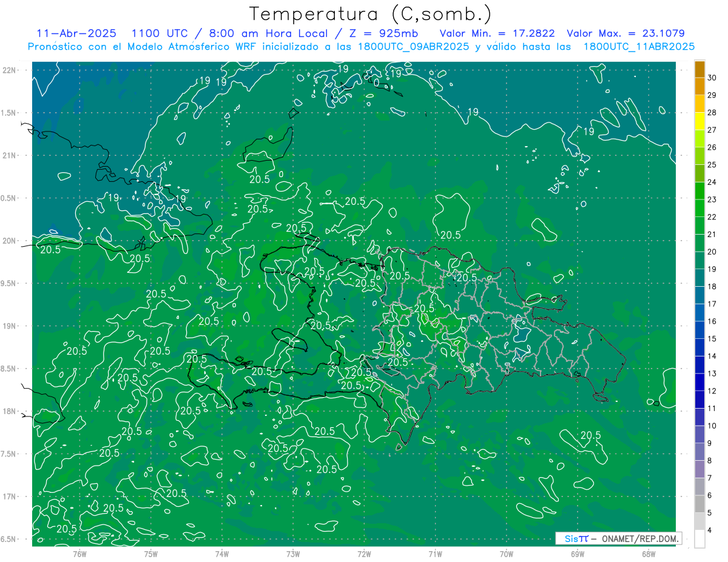
Task: Click the '18N' latitude axis label
Action: [x=9, y=411]
